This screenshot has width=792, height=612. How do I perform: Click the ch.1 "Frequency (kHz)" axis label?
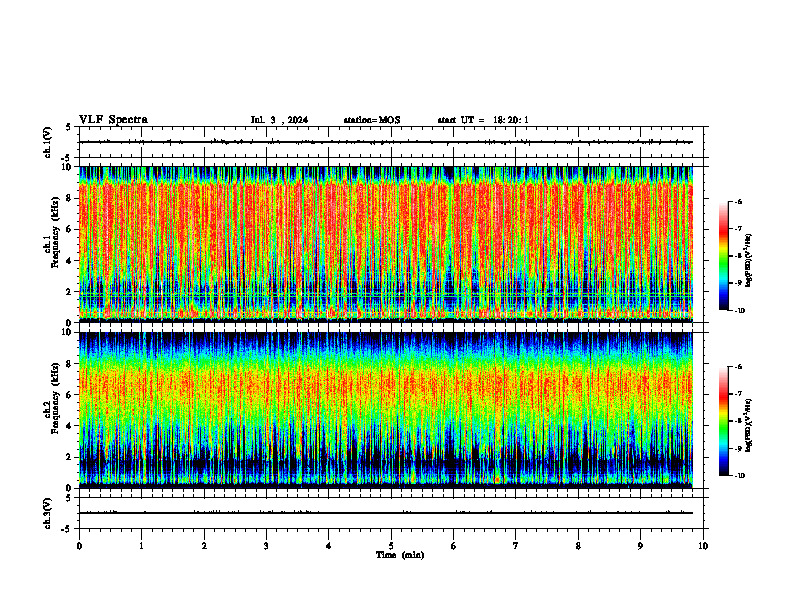coord(55,232)
